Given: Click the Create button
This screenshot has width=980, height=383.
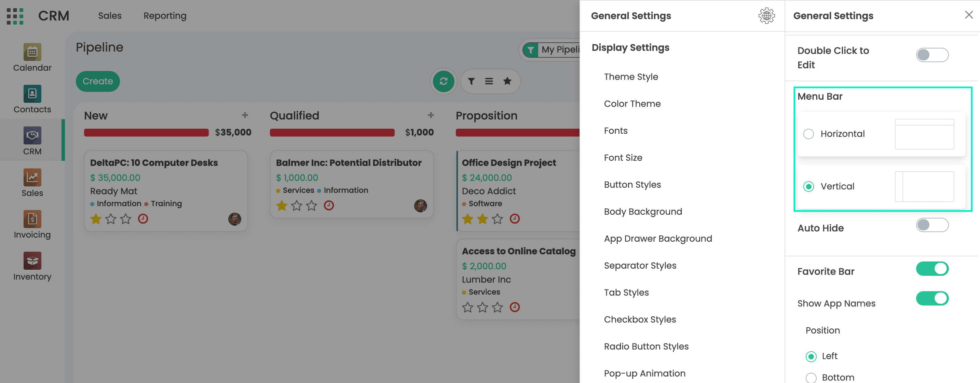Looking at the screenshot, I should pos(98,81).
